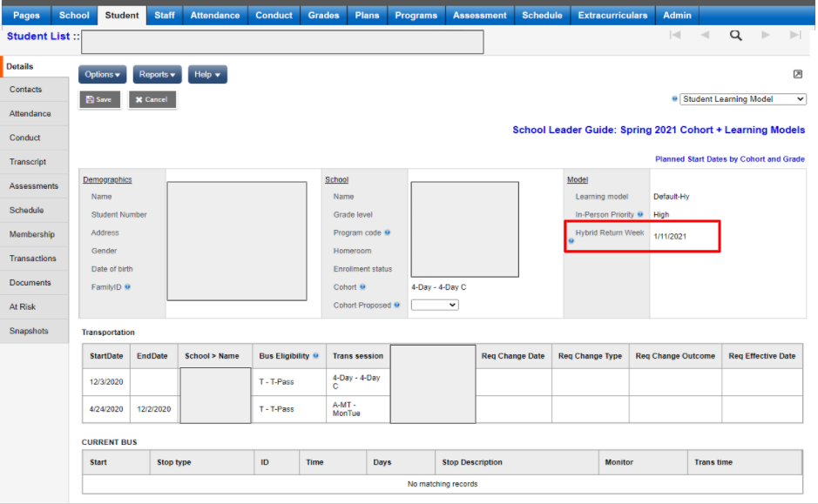Open Snapshots in the side menu
Viewport: 818px width, 504px height.
click(35, 331)
